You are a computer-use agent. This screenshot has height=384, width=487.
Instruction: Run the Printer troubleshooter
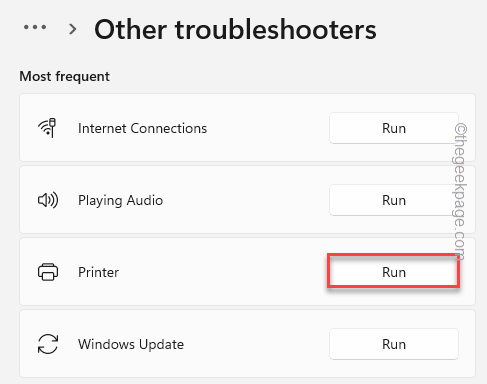[394, 272]
